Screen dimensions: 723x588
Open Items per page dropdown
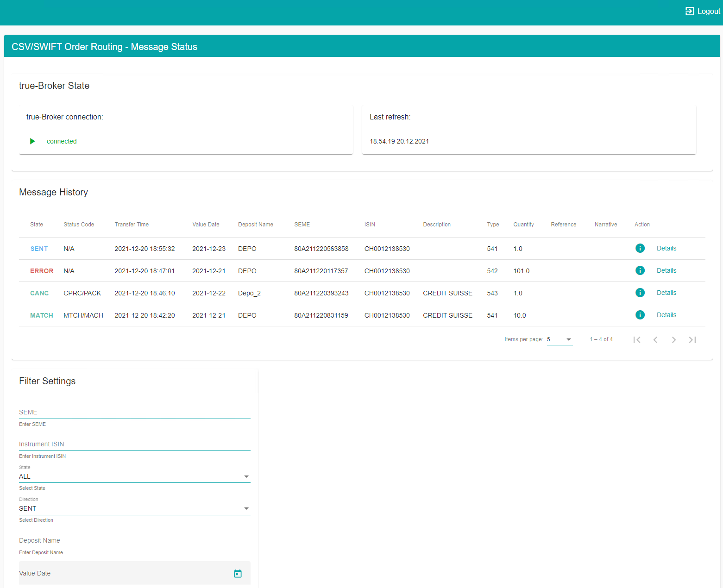pyautogui.click(x=560, y=340)
